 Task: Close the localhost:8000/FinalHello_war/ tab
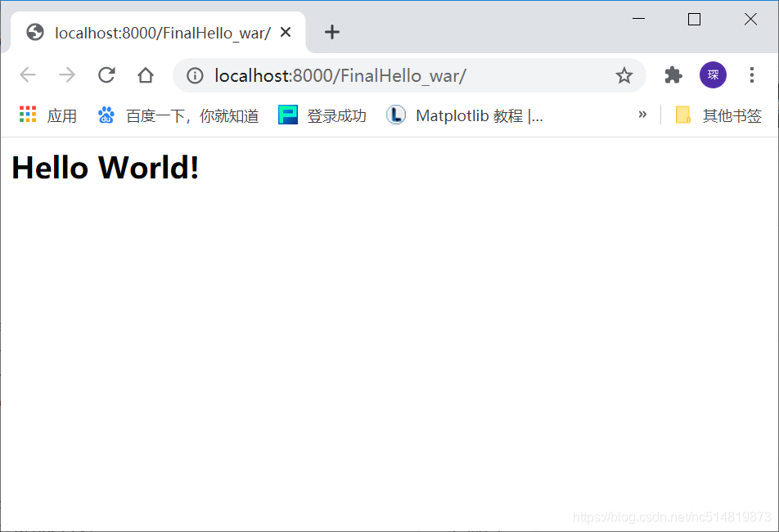point(286,32)
